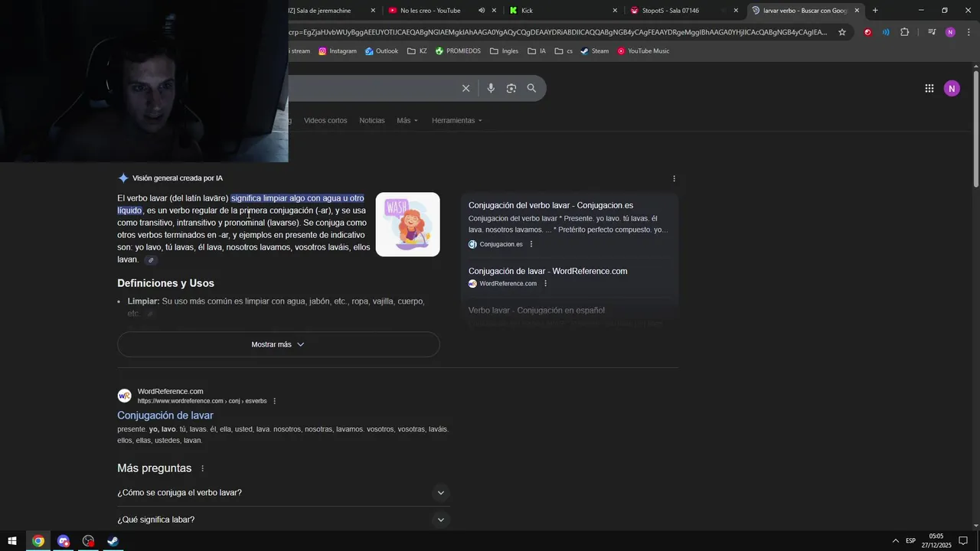
Task: Click the red extension icon in Chrome toolbar
Action: click(x=867, y=32)
